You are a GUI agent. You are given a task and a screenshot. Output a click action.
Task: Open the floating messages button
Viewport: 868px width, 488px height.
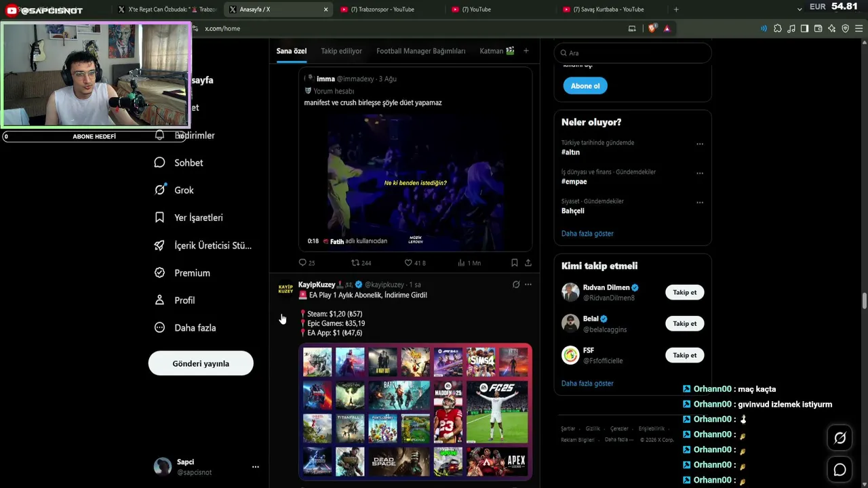point(840,470)
